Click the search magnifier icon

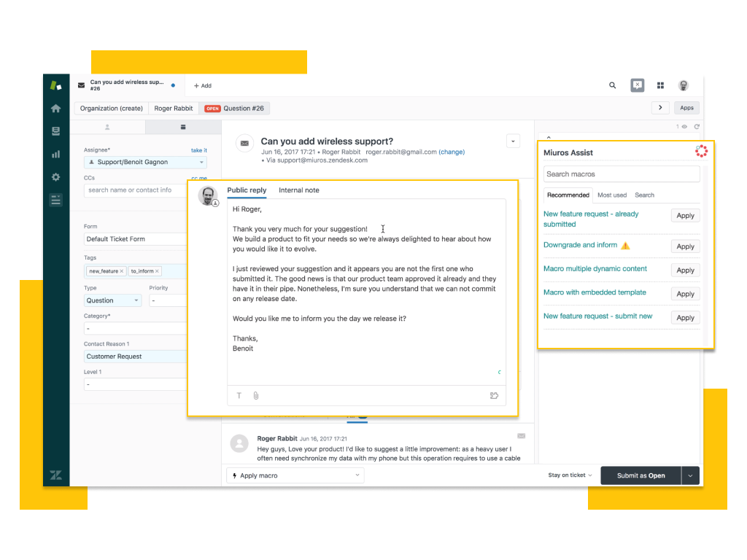tap(612, 85)
